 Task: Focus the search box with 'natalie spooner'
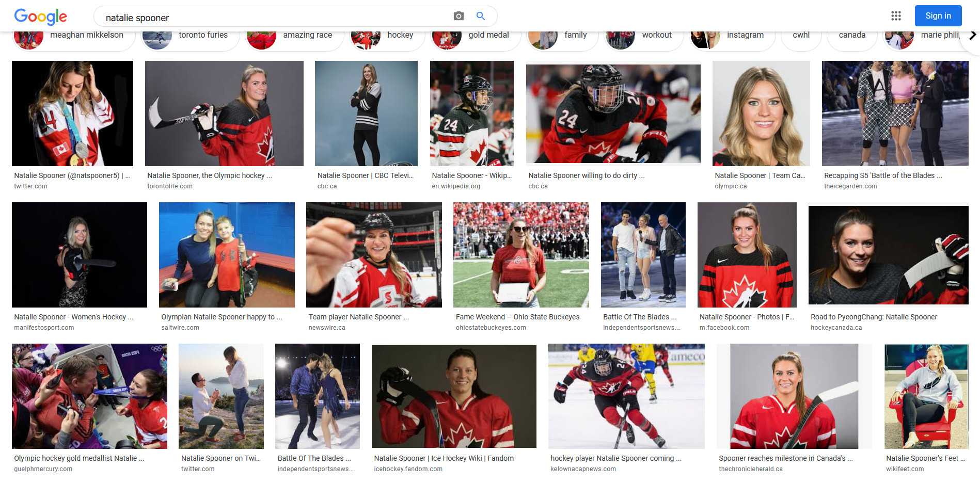[274, 18]
